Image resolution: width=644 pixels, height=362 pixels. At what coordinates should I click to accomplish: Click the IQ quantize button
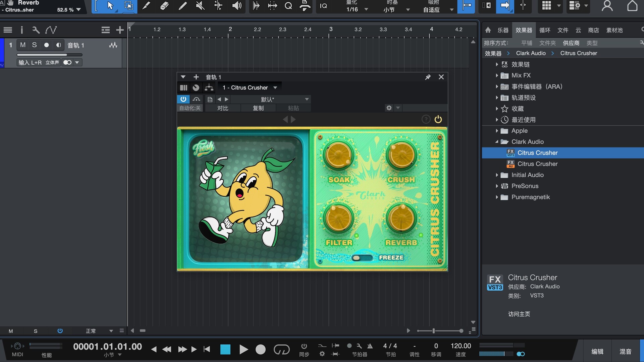323,6
